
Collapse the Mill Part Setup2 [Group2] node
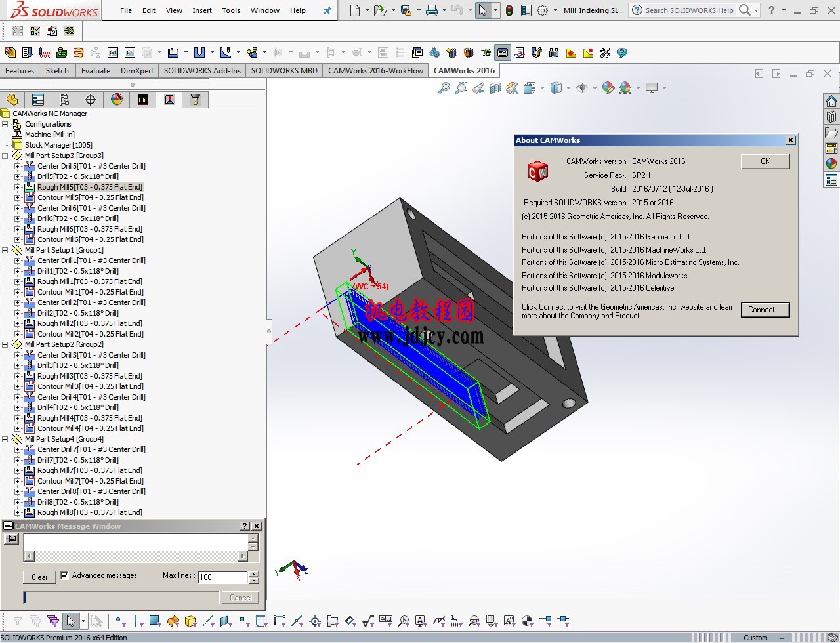[5, 344]
